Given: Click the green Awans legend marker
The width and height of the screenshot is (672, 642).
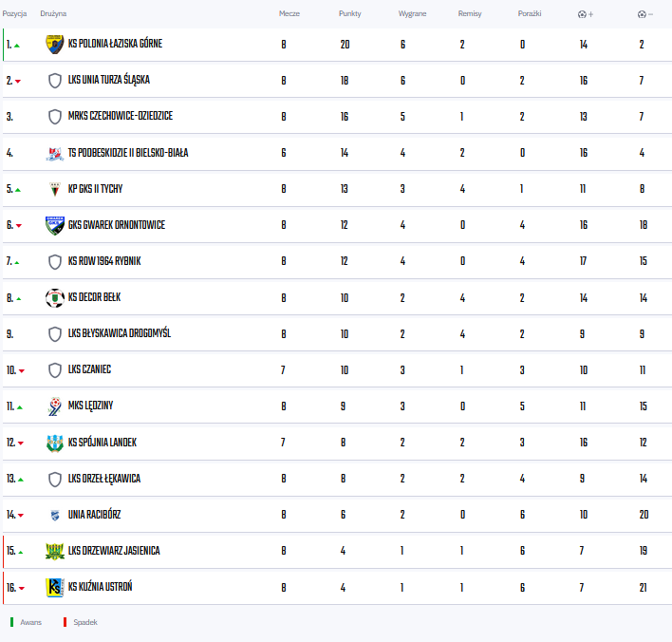Looking at the screenshot, I should 12,622.
